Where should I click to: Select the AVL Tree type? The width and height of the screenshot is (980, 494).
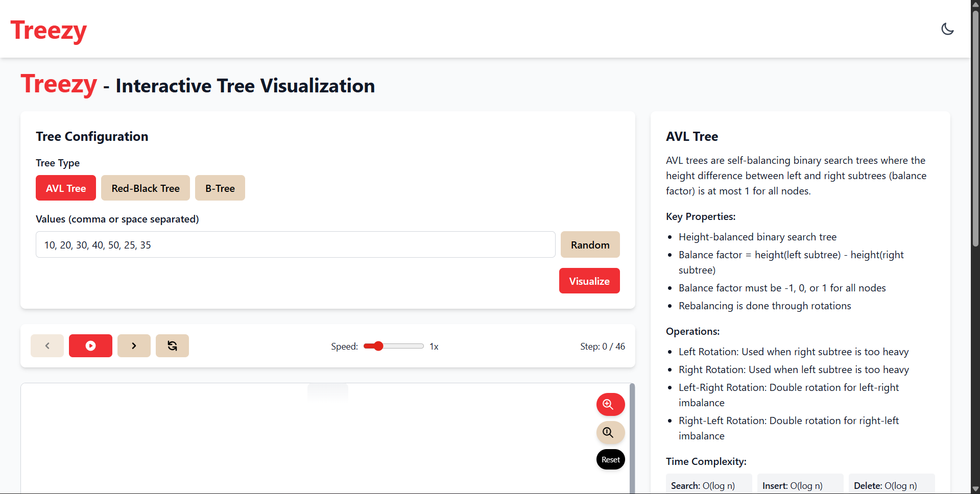tap(66, 188)
